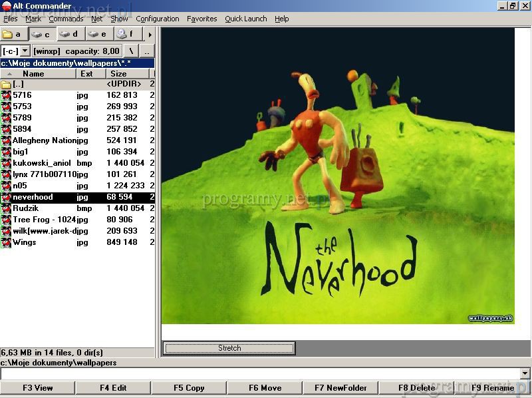The height and width of the screenshot is (398, 532).
Task: Show more drives with the arrow
Action: [150, 34]
